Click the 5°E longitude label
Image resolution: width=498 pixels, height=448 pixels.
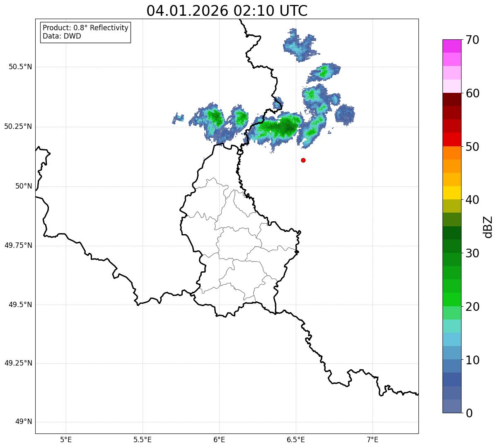click(66, 439)
